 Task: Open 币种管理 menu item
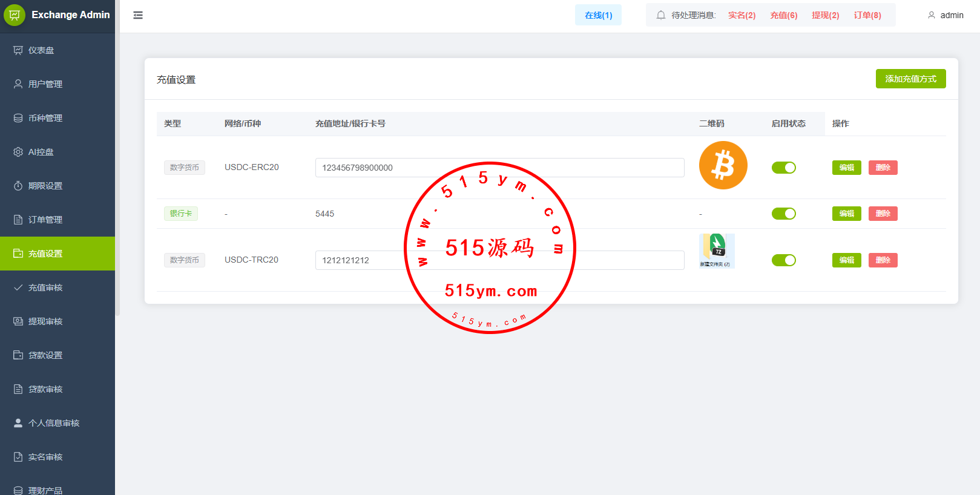[x=58, y=118]
